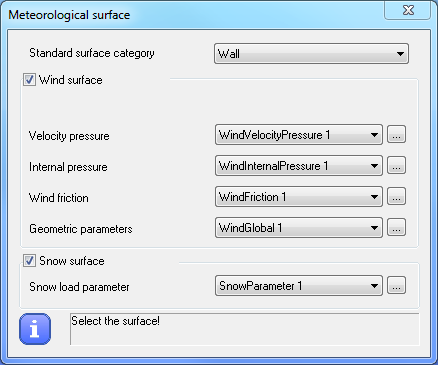
Task: Open the WindInternalPressure 1 combo box
Action: (299, 166)
